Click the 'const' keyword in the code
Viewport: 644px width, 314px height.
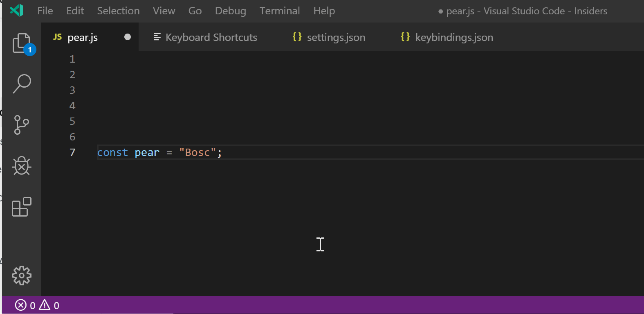coord(112,152)
